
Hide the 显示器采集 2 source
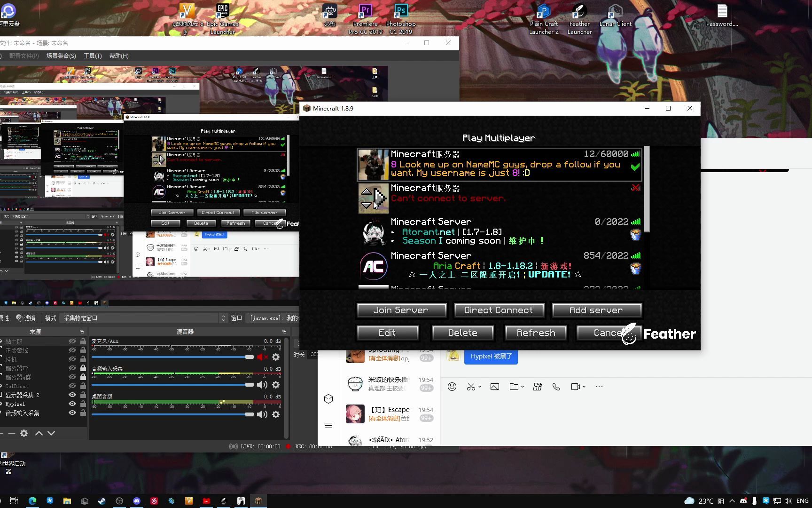[x=72, y=395]
